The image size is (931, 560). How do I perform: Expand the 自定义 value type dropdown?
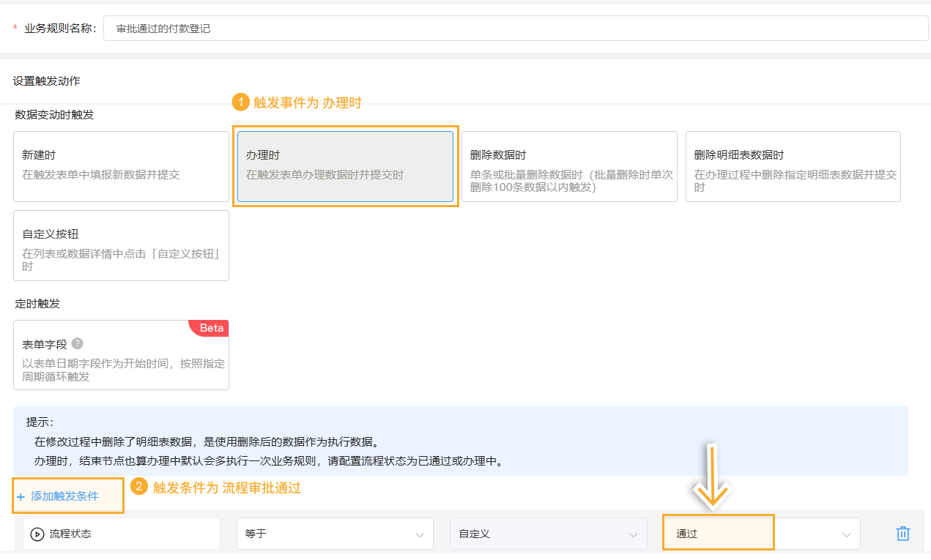point(548,534)
